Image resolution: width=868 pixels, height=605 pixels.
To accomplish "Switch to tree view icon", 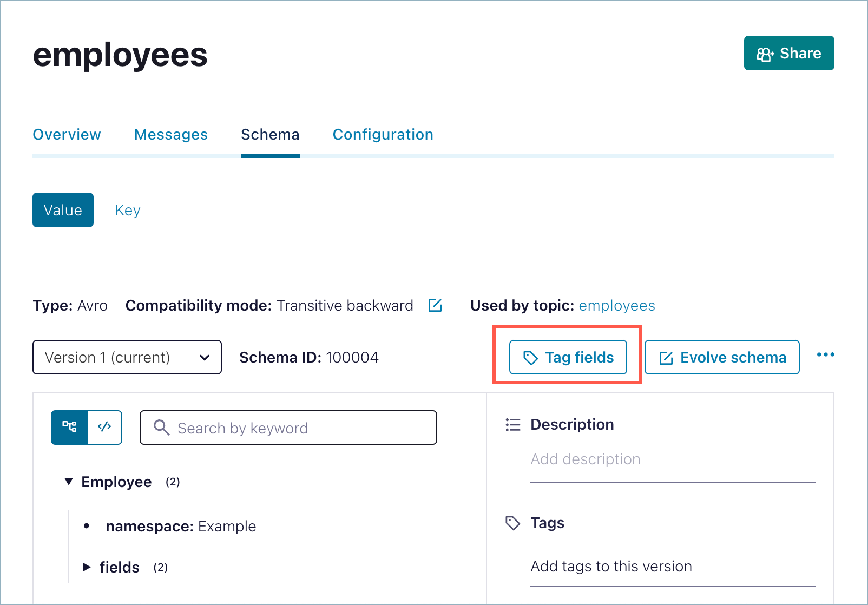I will 69,427.
